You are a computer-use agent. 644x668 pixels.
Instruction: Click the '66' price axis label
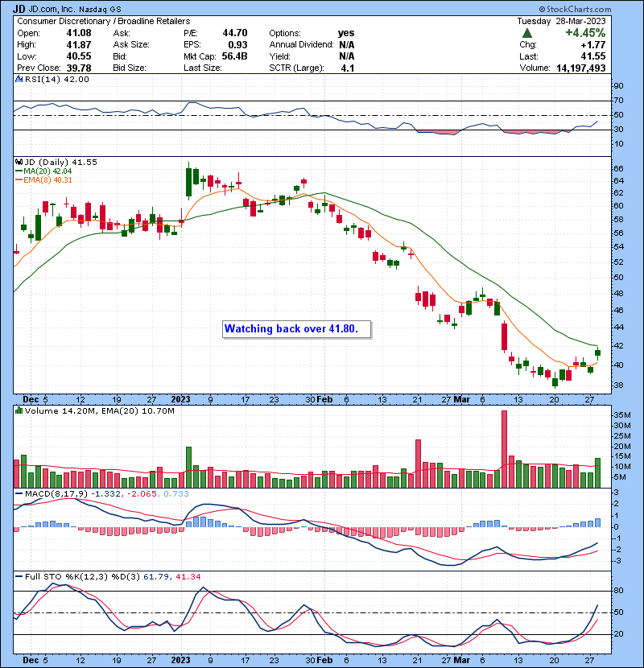618,169
